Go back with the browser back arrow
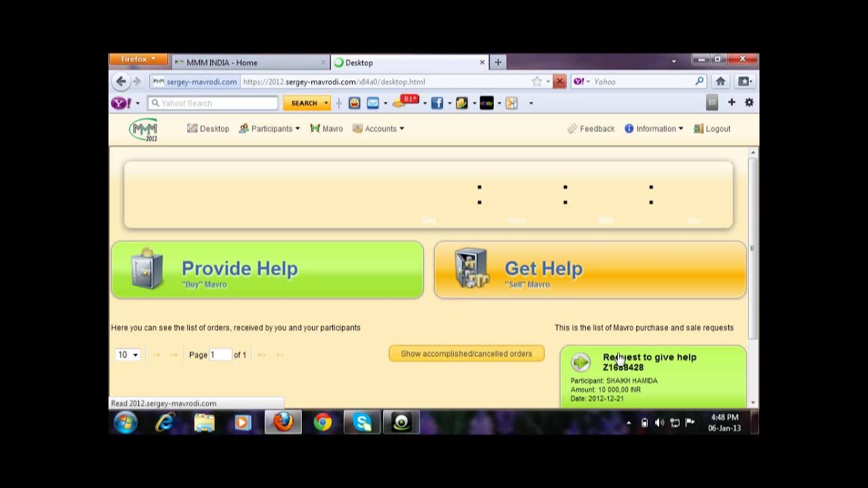The image size is (868, 488). [x=121, y=81]
